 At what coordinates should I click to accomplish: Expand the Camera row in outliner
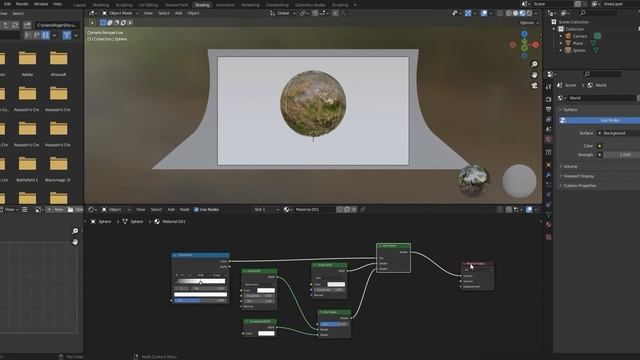tap(561, 36)
